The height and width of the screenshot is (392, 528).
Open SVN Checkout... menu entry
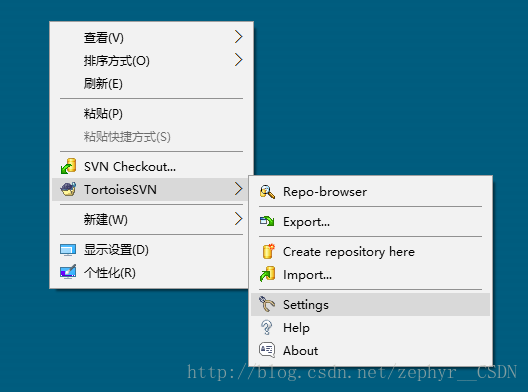[152, 166]
